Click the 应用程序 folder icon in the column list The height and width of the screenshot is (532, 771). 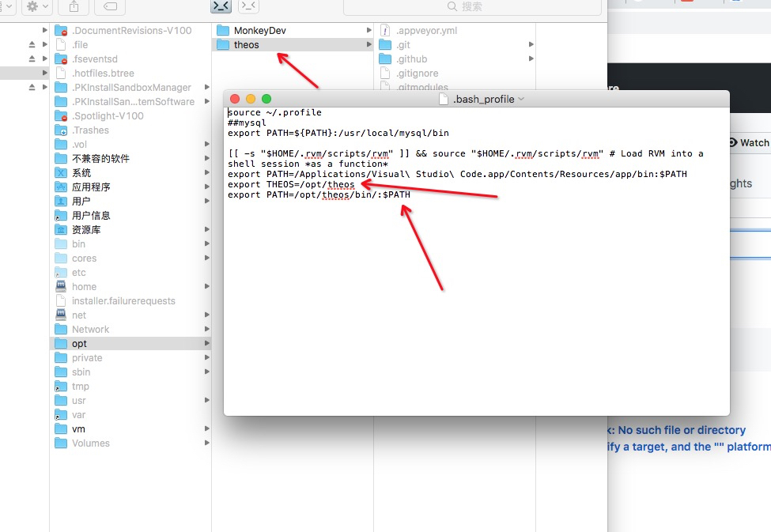pyautogui.click(x=59, y=187)
